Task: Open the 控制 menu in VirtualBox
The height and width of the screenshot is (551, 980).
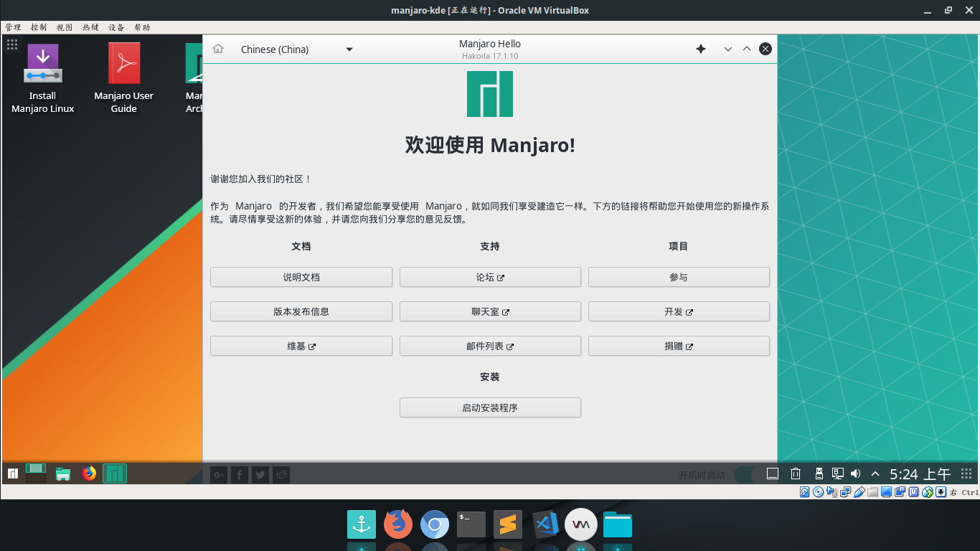Action: (39, 27)
